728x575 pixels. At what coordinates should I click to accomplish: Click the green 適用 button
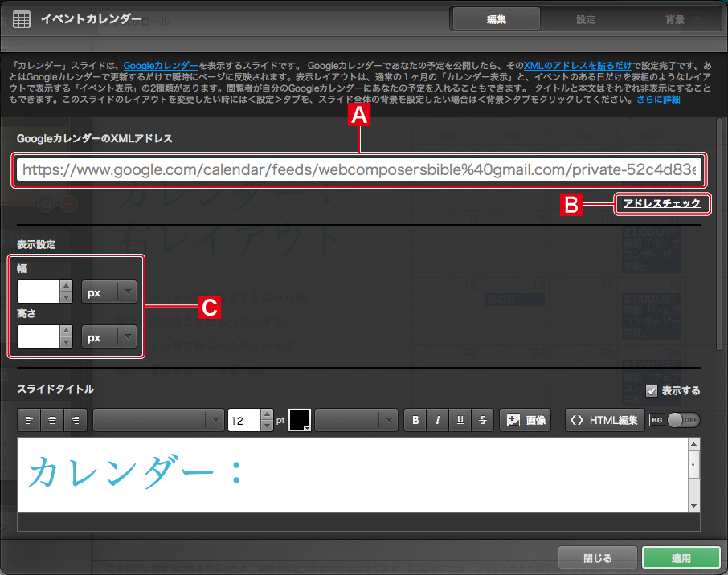[681, 558]
